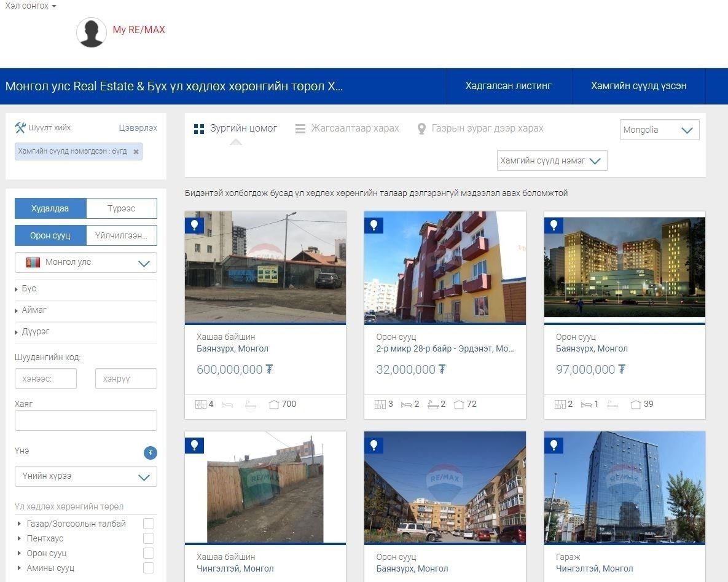728x582 pixels.
Task: Click the map pin icon for map view
Action: (x=421, y=129)
